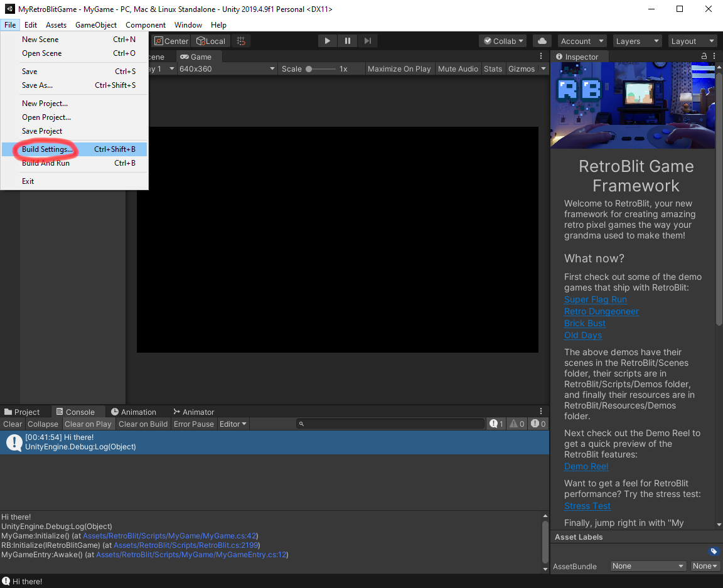The width and height of the screenshot is (723, 588).
Task: Choose Save As... entry
Action: 74,85
